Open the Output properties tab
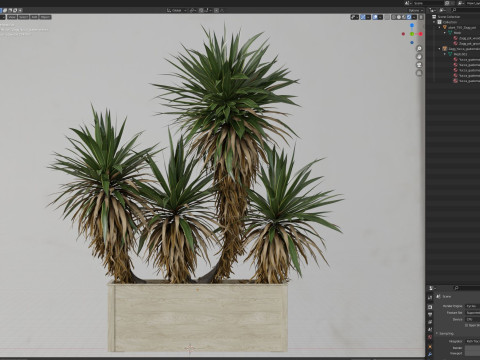Screen dimensions: 480x360 tap(430, 315)
